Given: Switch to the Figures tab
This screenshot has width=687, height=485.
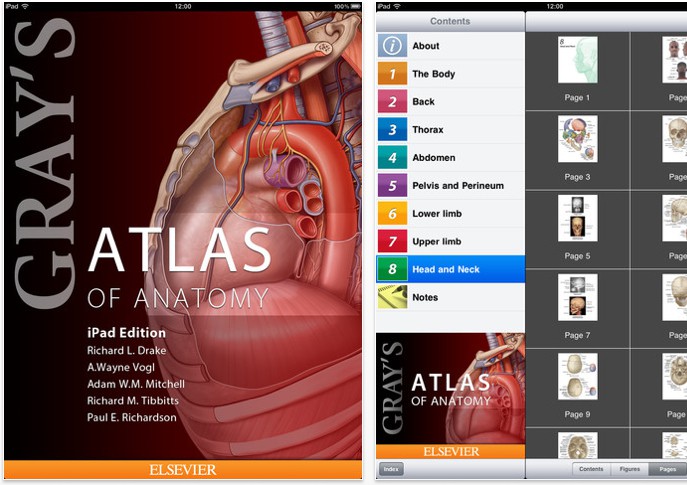Looking at the screenshot, I should [x=629, y=469].
